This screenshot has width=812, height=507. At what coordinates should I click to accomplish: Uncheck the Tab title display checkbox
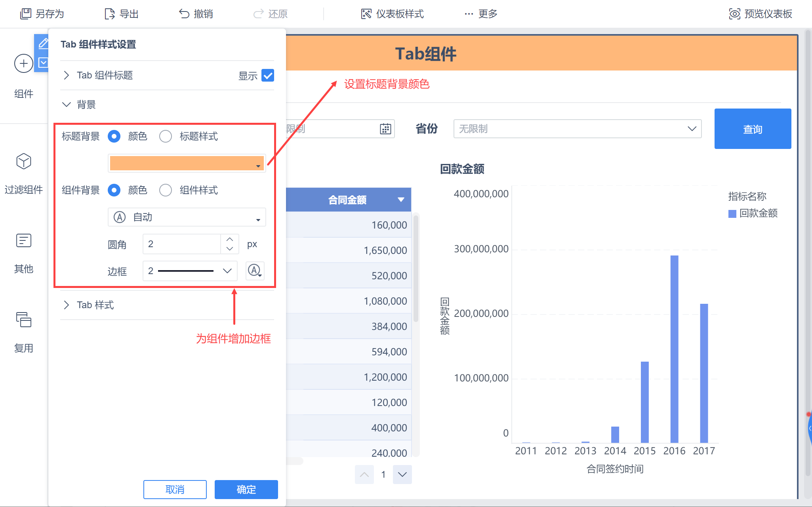point(268,75)
